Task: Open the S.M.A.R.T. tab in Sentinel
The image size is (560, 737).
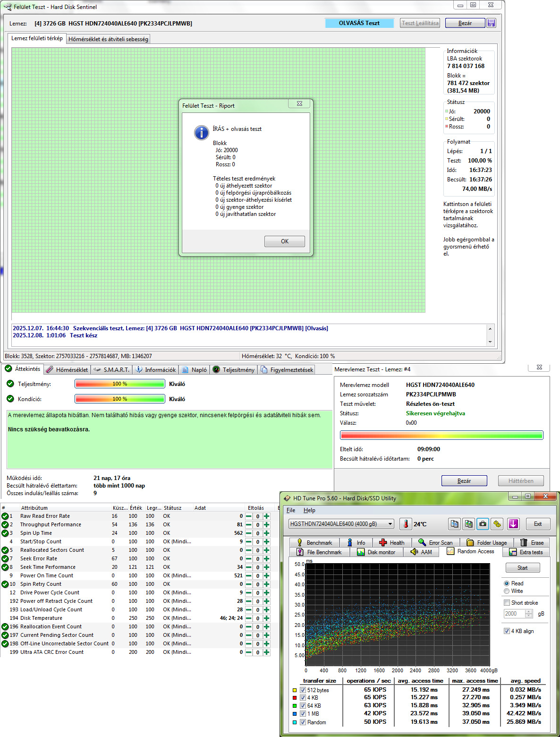Action: pos(111,370)
